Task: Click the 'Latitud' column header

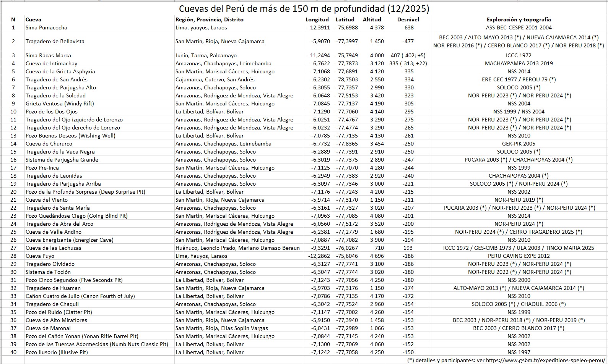Action: (x=345, y=19)
